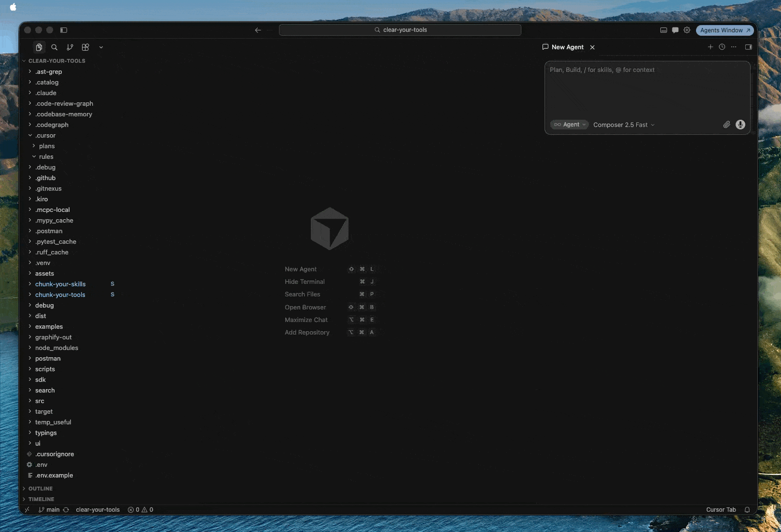Viewport: 781px width, 532px height.
Task: Open the Composer 2.5 Fast model dropdown
Action: (x=624, y=125)
